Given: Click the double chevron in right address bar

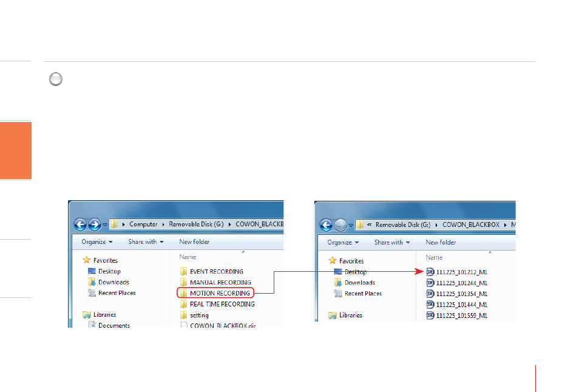Looking at the screenshot, I should pos(369,225).
